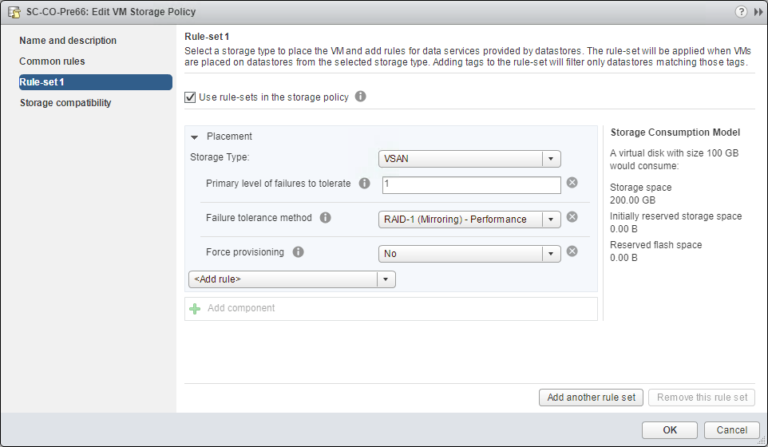
Task: Go to Name and description step
Action: [68, 41]
